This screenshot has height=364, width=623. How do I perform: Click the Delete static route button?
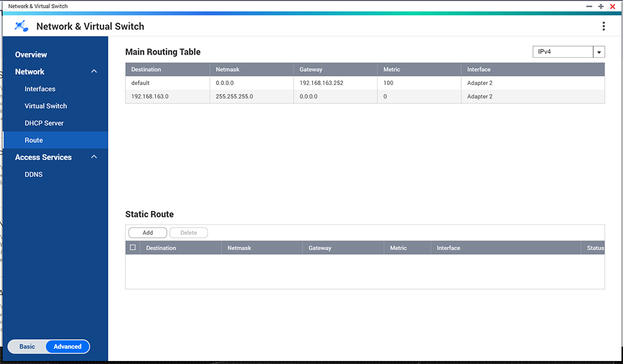189,233
